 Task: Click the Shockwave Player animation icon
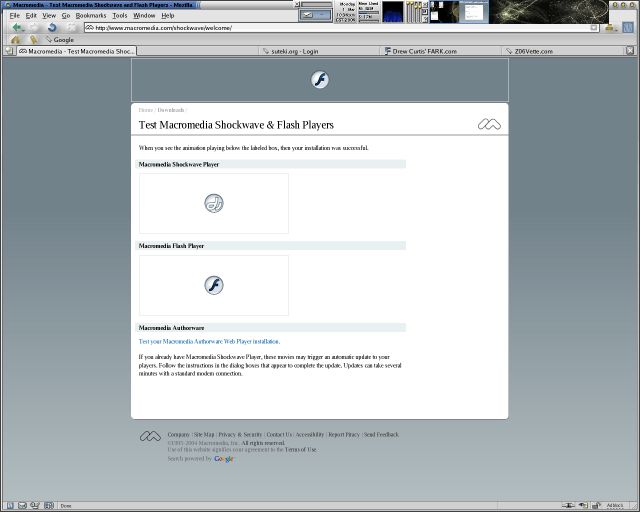pos(214,203)
